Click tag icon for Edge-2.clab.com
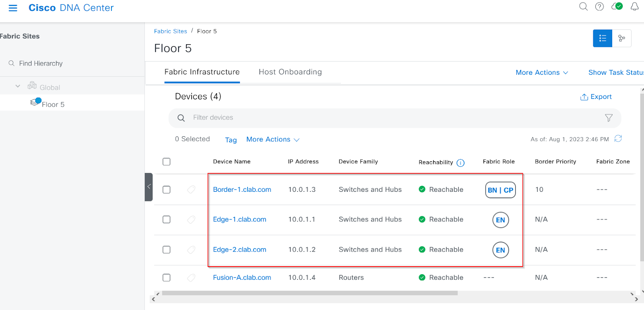The image size is (644, 310). click(191, 250)
